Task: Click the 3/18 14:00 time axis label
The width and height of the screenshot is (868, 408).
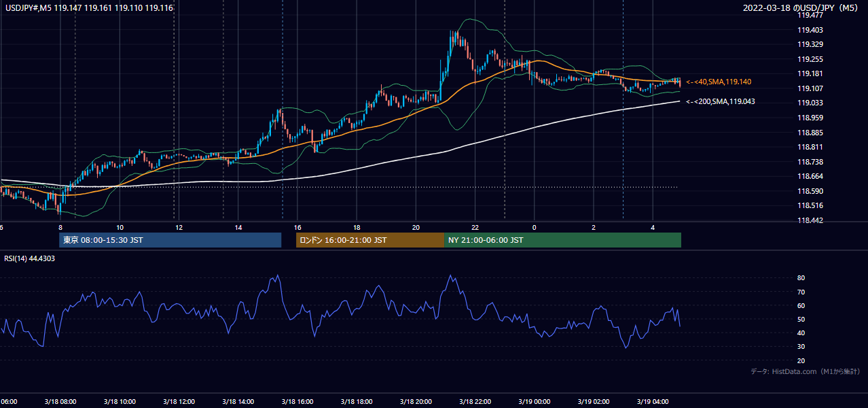Action: pos(238,401)
